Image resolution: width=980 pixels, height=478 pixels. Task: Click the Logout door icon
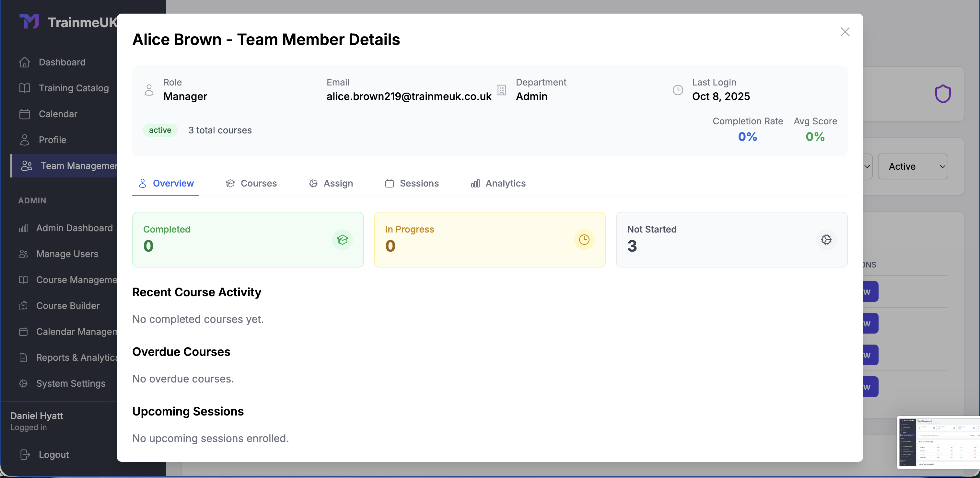[x=25, y=454]
